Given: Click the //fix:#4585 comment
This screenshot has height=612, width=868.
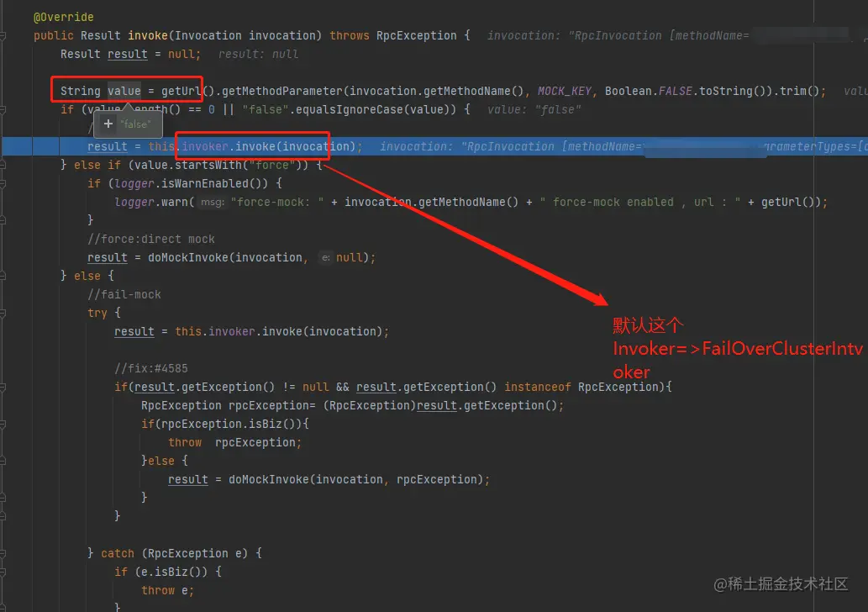Looking at the screenshot, I should click(151, 368).
